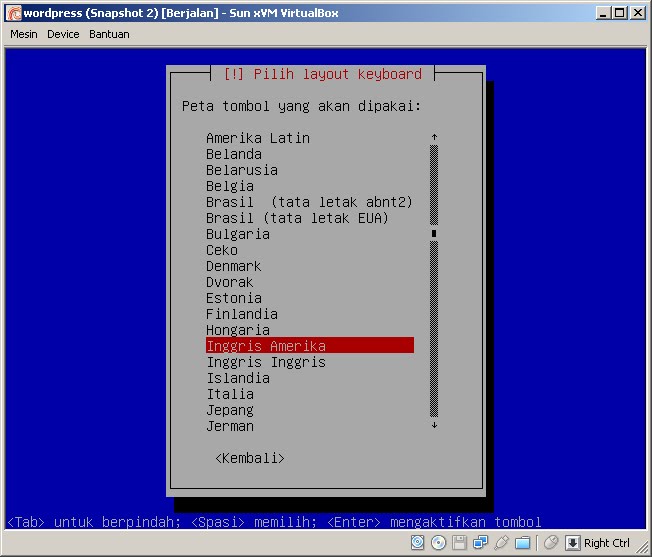Click the shared folders status icon

[522, 542]
